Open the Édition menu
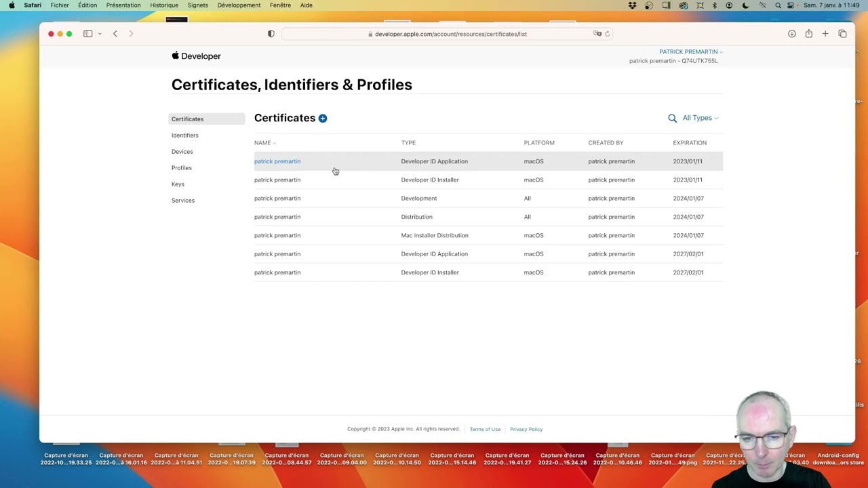This screenshot has height=488, width=868. pos(87,5)
